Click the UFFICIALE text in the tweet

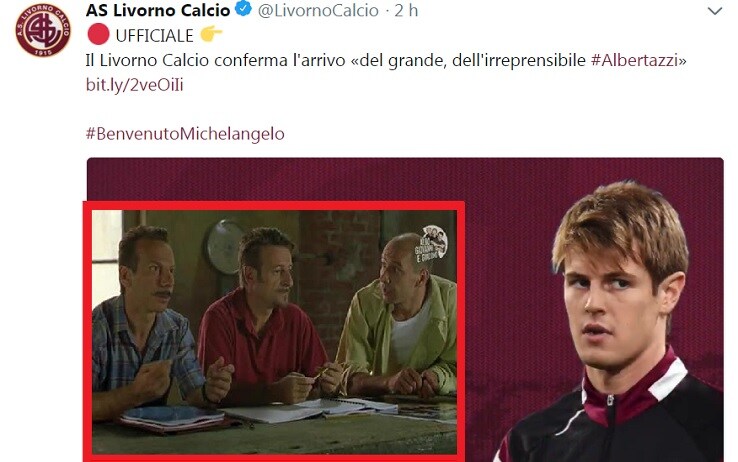(154, 36)
